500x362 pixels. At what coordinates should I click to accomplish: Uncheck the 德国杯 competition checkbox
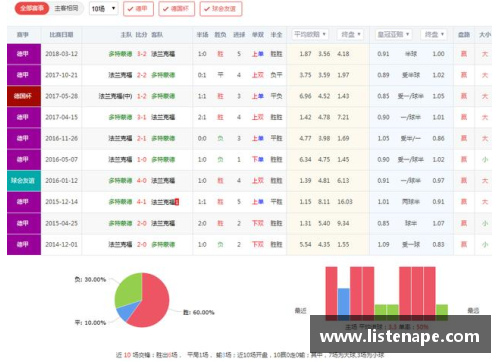176,9
